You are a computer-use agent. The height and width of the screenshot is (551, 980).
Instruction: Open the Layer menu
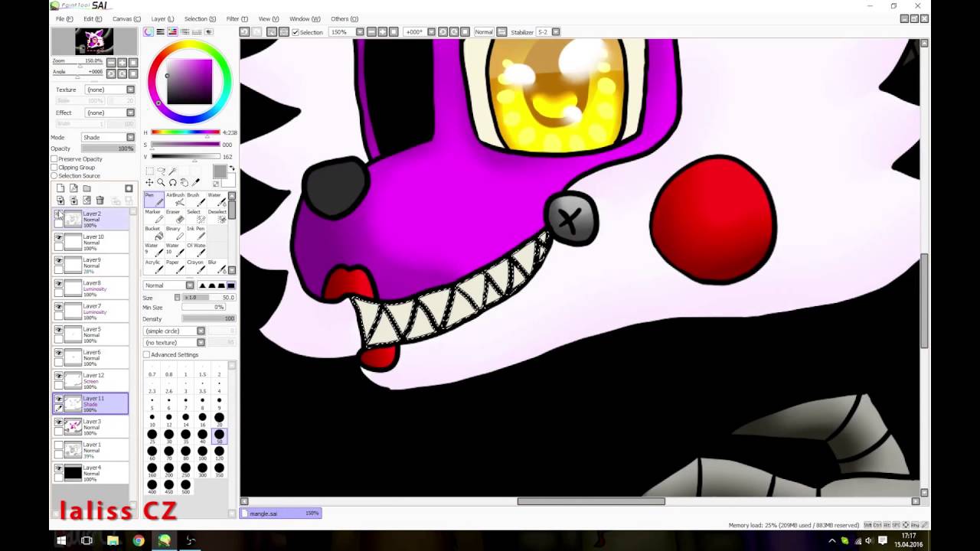[x=162, y=19]
